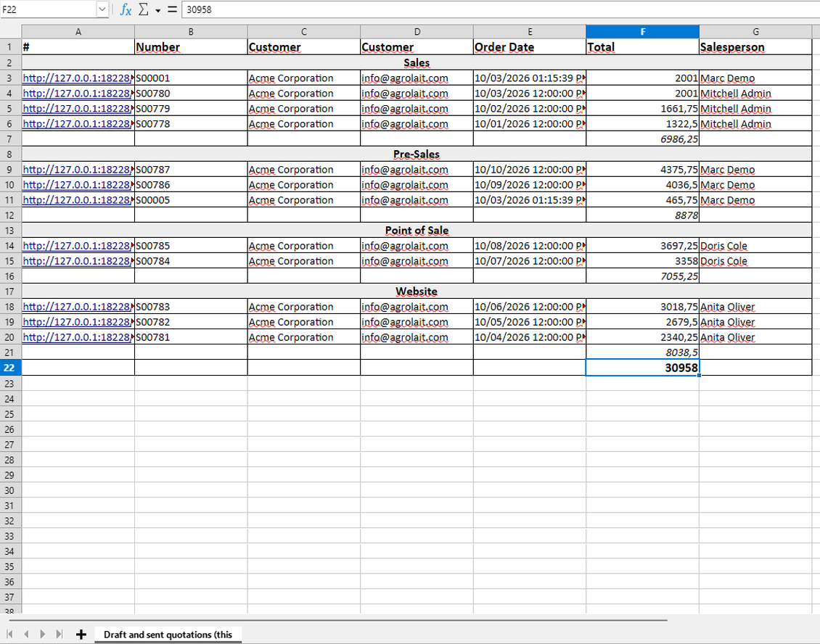Select Marc Demo in row S00001
This screenshot has height=644, width=820.
755,78
